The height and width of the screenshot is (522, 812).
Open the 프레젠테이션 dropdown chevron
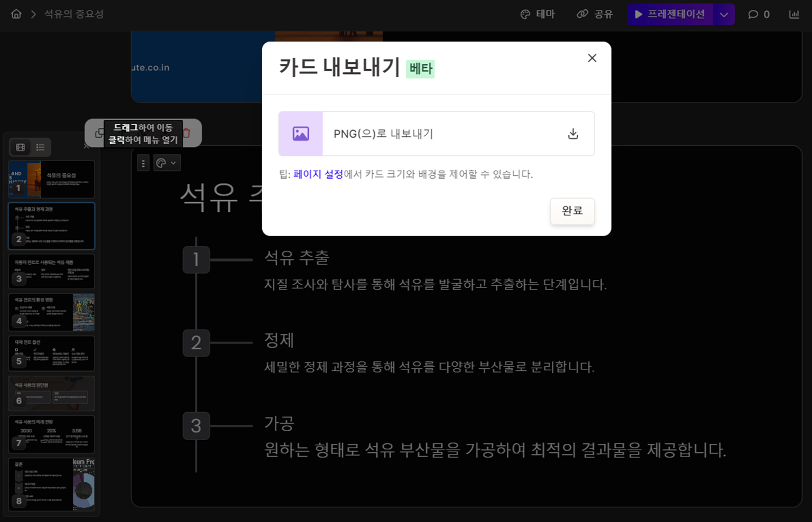pos(724,14)
